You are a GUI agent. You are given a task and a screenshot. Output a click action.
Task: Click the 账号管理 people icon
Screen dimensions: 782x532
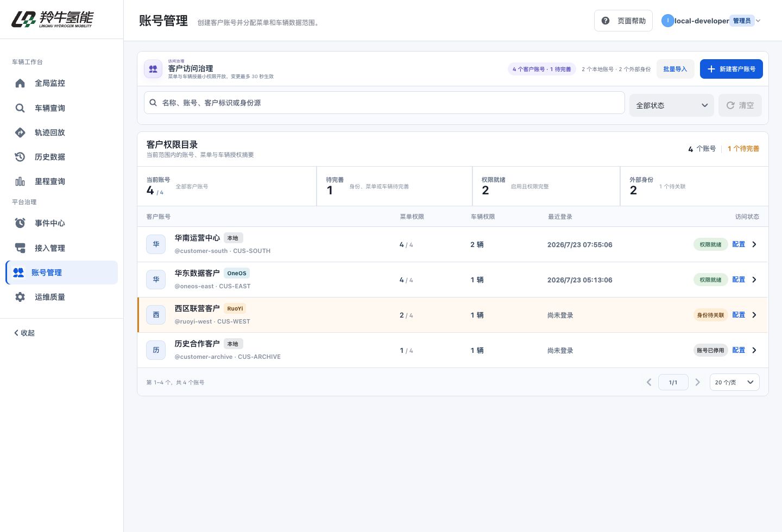(18, 273)
